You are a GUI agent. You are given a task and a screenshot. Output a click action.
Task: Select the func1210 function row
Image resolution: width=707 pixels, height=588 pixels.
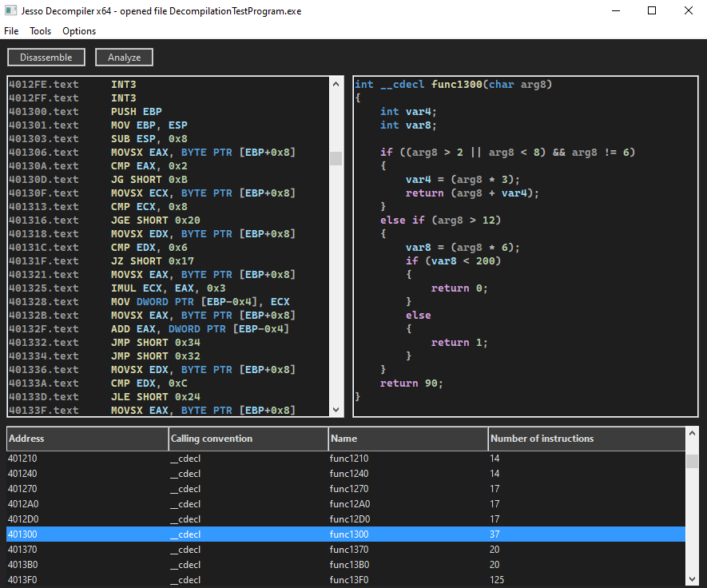click(x=346, y=459)
